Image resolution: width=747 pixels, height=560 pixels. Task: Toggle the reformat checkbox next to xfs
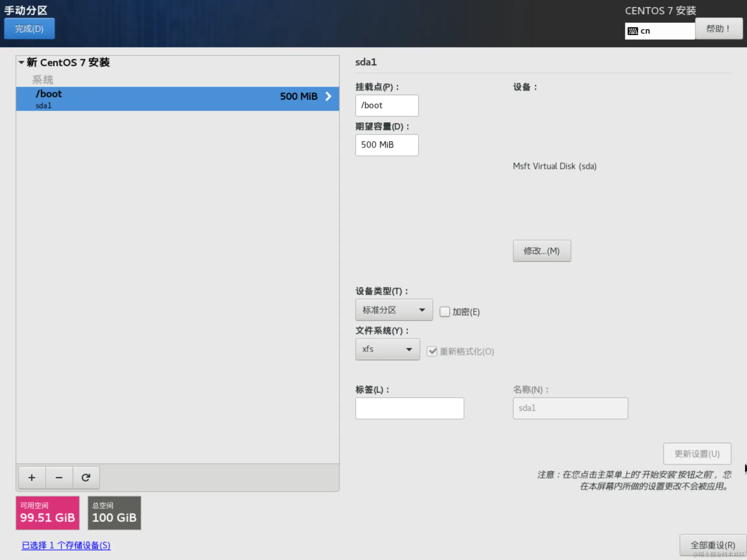click(x=432, y=351)
